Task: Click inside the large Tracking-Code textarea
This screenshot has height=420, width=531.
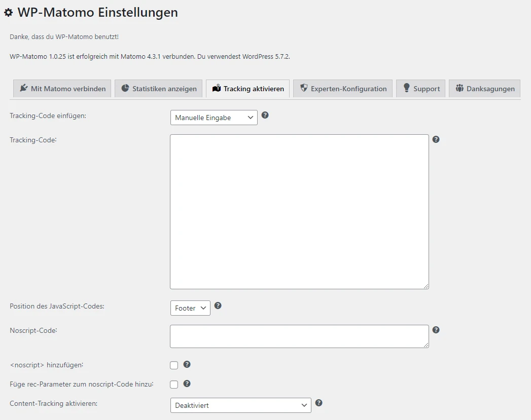Action: point(299,211)
